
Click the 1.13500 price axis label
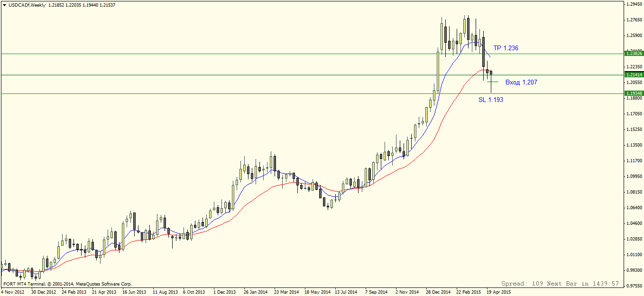click(x=635, y=145)
